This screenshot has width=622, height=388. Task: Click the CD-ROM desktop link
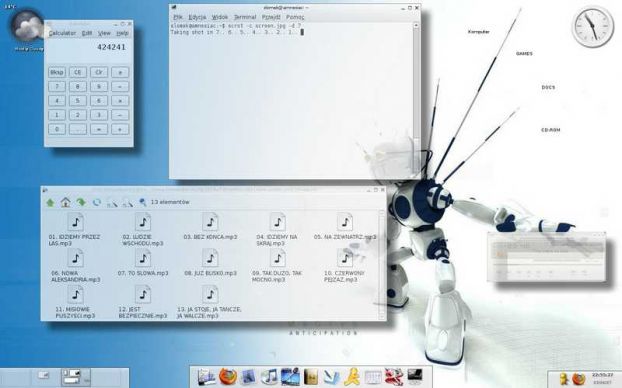coord(551,130)
